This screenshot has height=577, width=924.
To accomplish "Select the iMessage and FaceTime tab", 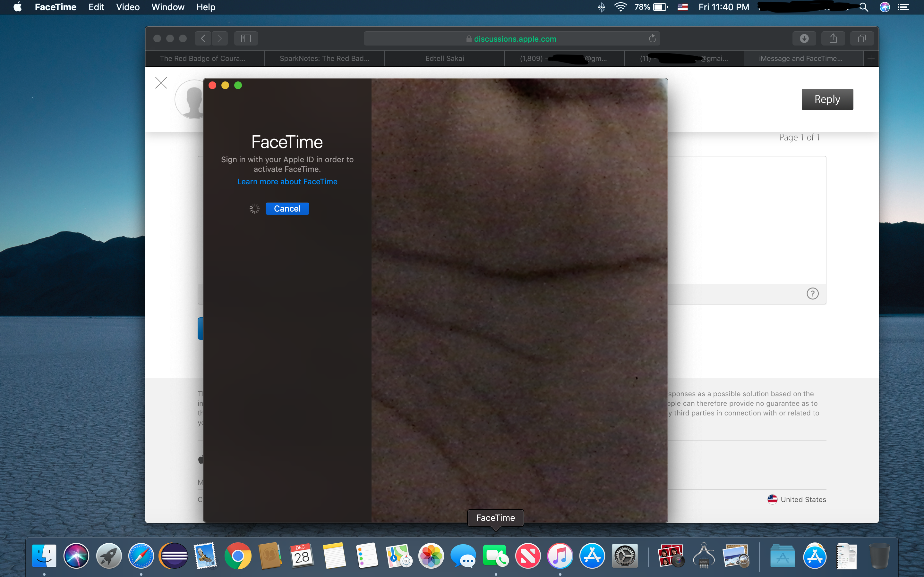I will (800, 58).
